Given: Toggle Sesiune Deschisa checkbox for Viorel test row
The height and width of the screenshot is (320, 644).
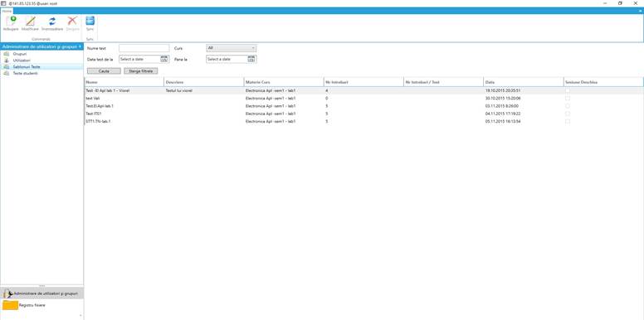Looking at the screenshot, I should 568,90.
